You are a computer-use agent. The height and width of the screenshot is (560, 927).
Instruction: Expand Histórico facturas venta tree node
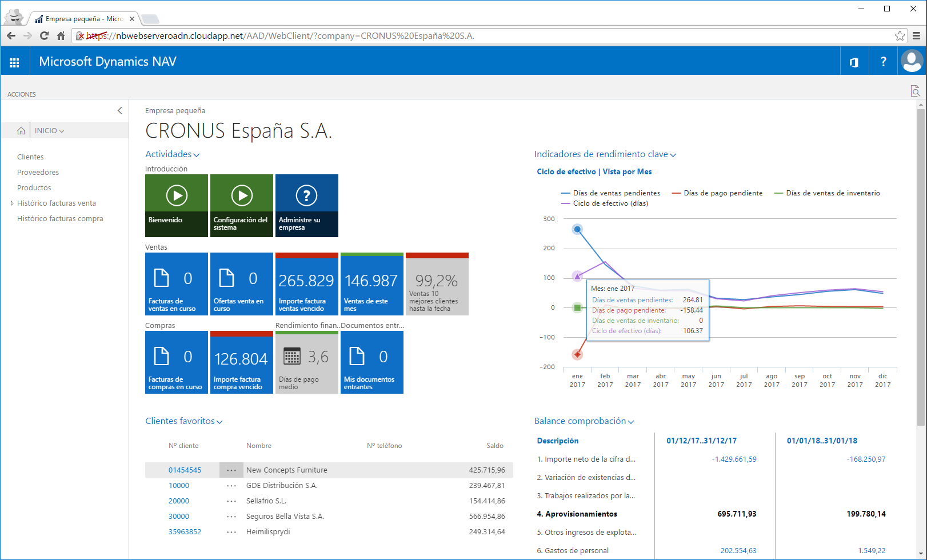[12, 203]
